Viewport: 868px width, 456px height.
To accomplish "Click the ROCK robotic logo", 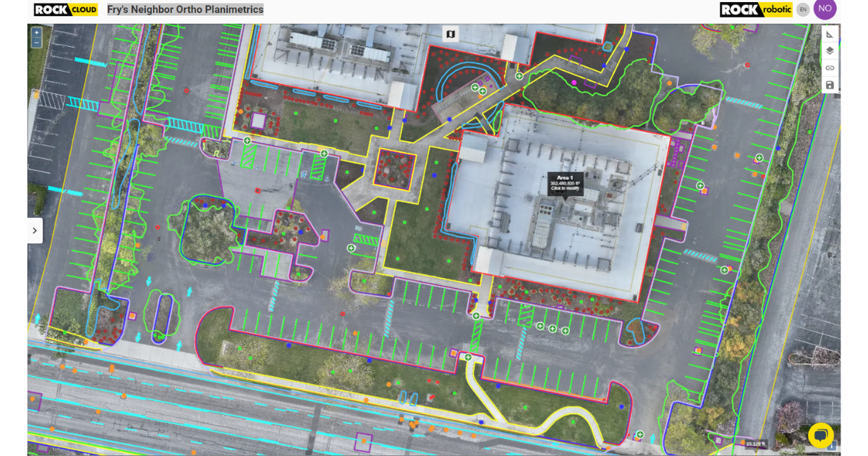I will pyautogui.click(x=756, y=9).
